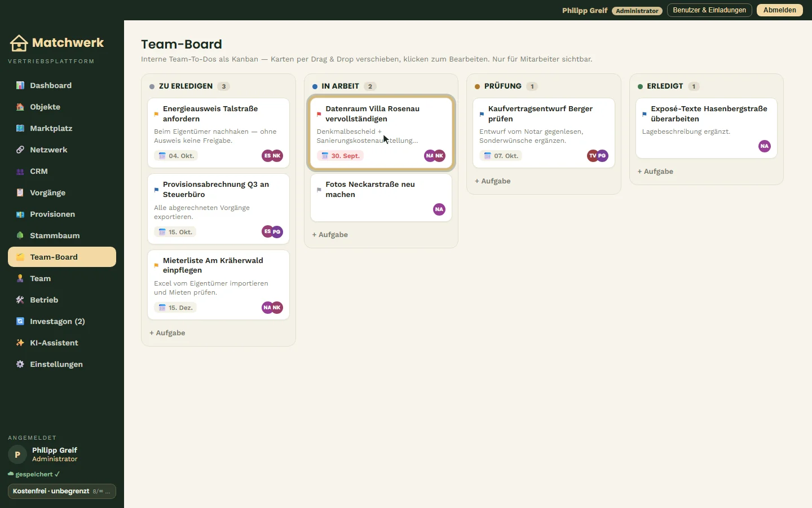The width and height of the screenshot is (812, 508).
Task: Click the 07. Okt. due date badge
Action: coord(501,156)
